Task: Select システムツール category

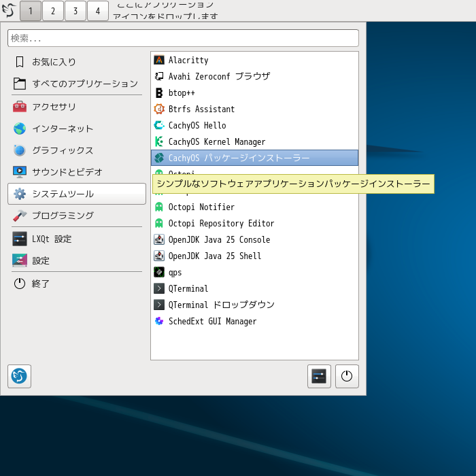Action: 77,194
